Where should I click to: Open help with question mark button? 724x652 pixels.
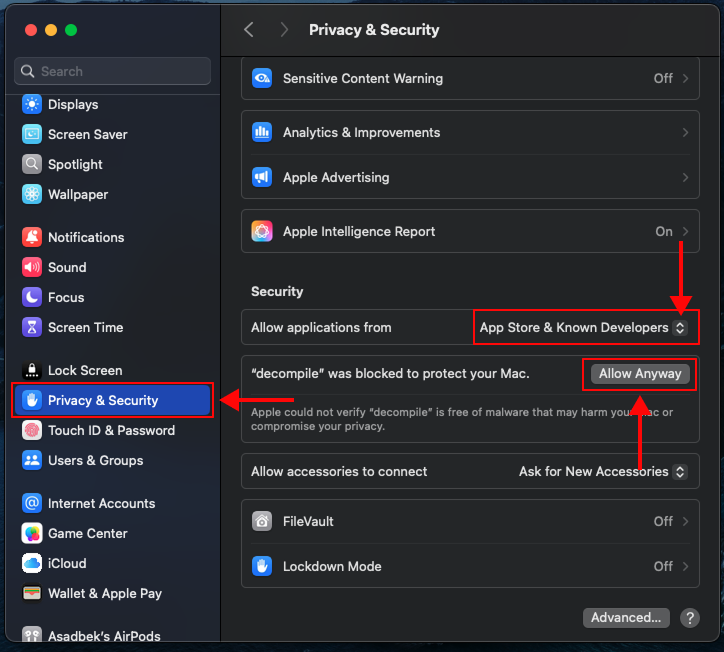pyautogui.click(x=690, y=618)
